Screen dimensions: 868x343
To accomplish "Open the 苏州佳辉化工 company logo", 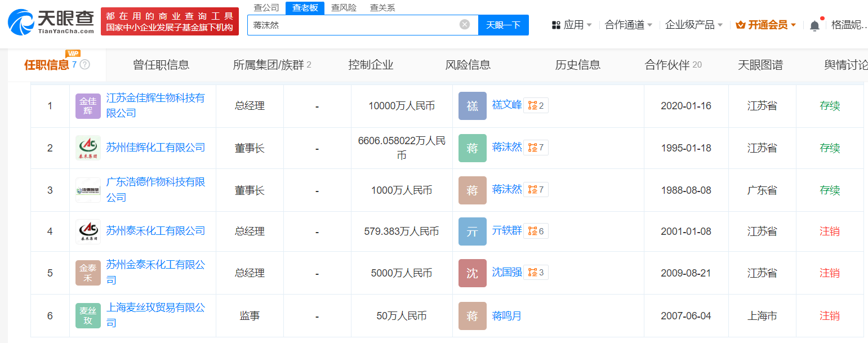I will point(88,148).
